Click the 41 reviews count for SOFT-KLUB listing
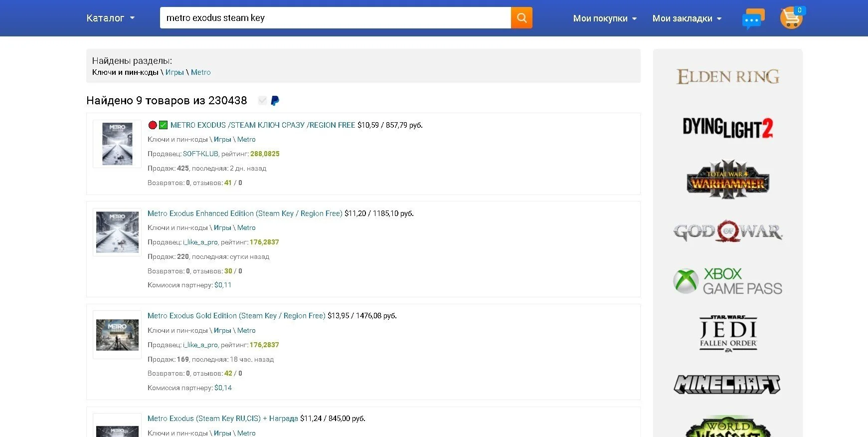868x437 pixels. click(x=228, y=183)
